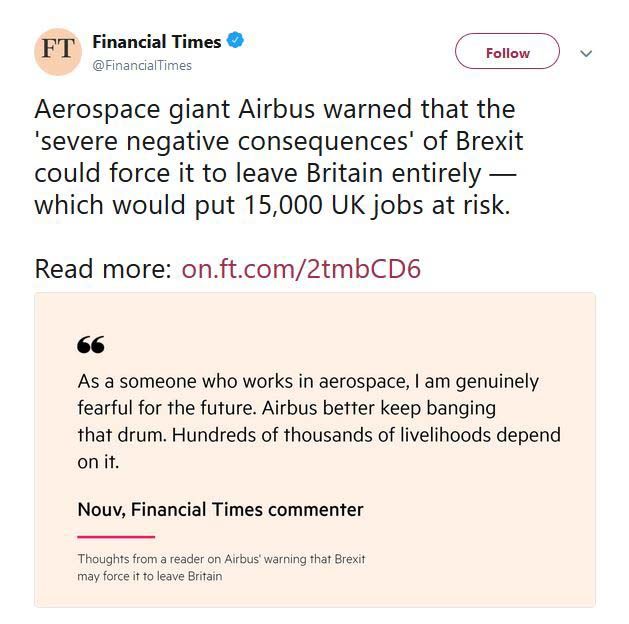Click the black quotation mark icon
This screenshot has width=629, height=624.
(x=90, y=345)
